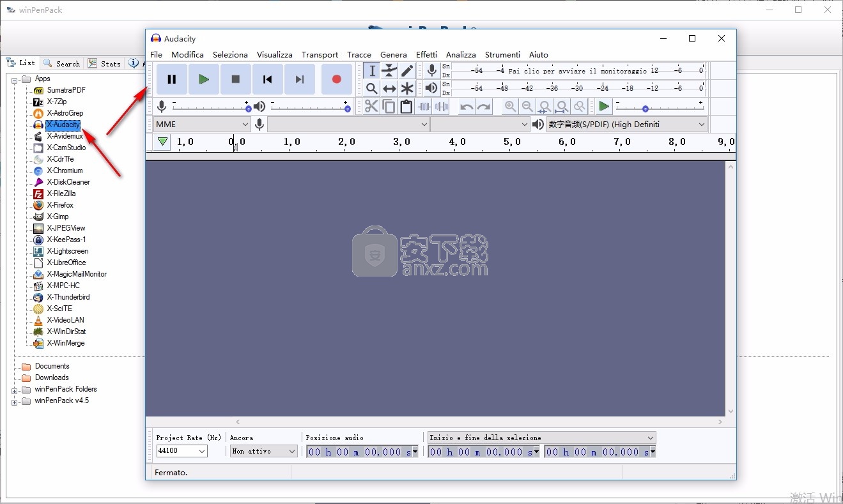Select the Envelope tool
Screen dimensions: 843x504
point(389,71)
